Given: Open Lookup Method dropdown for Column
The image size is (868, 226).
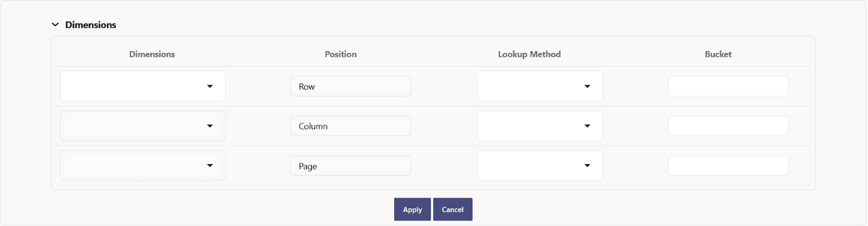Looking at the screenshot, I should coord(539,126).
